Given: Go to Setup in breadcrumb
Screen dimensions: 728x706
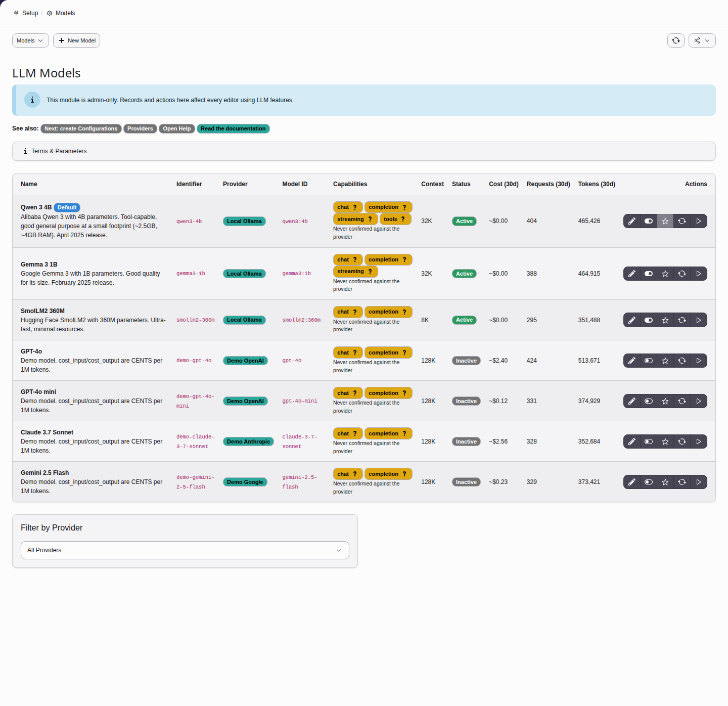Looking at the screenshot, I should coord(26,13).
